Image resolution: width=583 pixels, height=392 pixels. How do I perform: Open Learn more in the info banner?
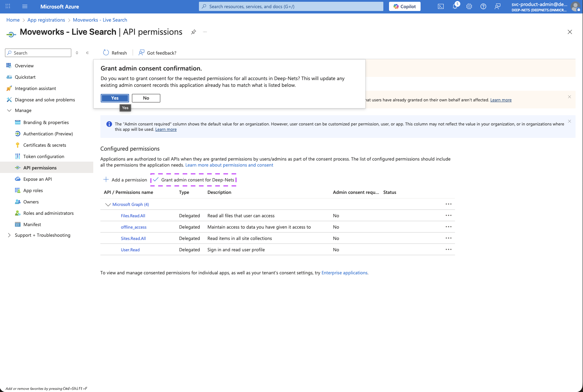(x=166, y=129)
